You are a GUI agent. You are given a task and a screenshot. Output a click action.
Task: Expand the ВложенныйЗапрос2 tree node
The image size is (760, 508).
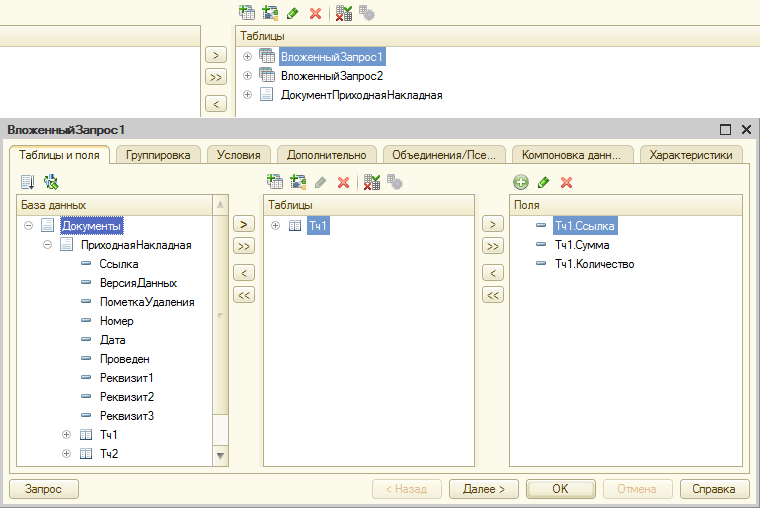point(248,76)
